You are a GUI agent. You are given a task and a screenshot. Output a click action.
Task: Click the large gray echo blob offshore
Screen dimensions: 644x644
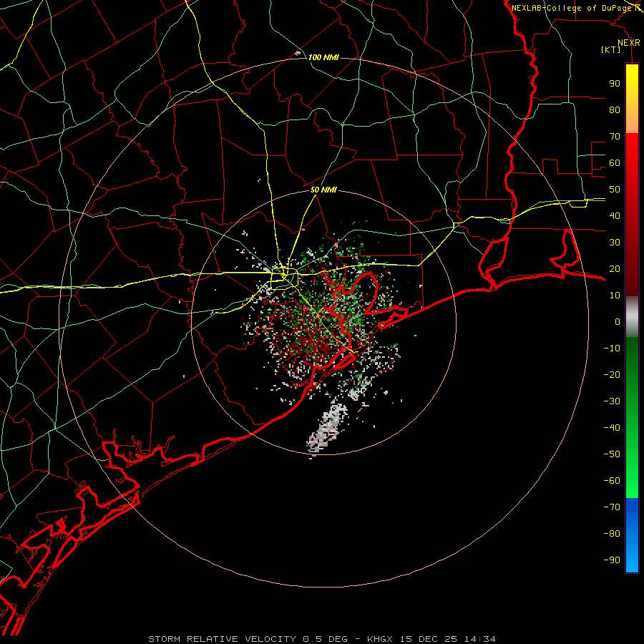click(x=327, y=429)
